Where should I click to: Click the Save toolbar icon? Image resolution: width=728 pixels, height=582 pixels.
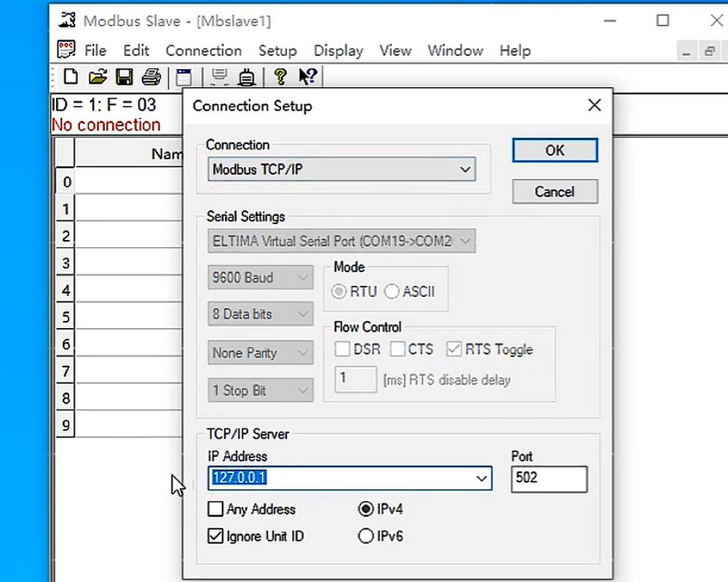click(x=124, y=76)
